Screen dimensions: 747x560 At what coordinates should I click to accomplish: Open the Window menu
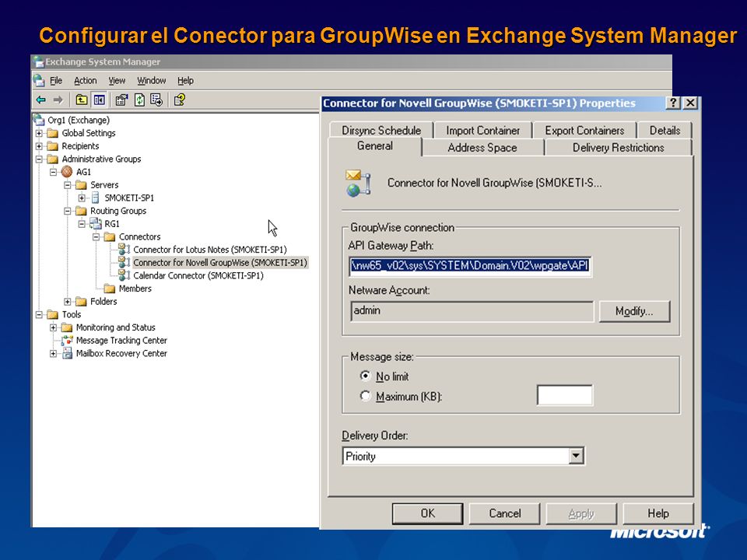[x=152, y=80]
